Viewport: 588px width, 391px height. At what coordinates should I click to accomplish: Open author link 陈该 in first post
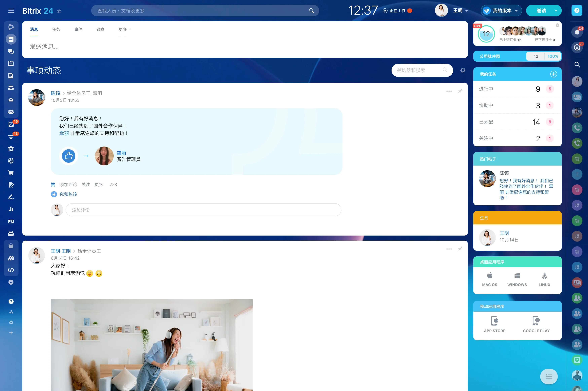pyautogui.click(x=56, y=93)
